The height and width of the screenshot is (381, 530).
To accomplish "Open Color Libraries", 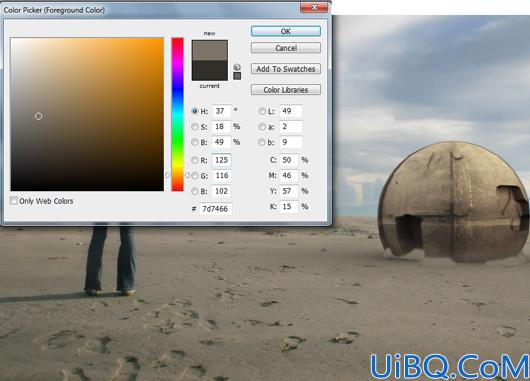I will (x=286, y=90).
